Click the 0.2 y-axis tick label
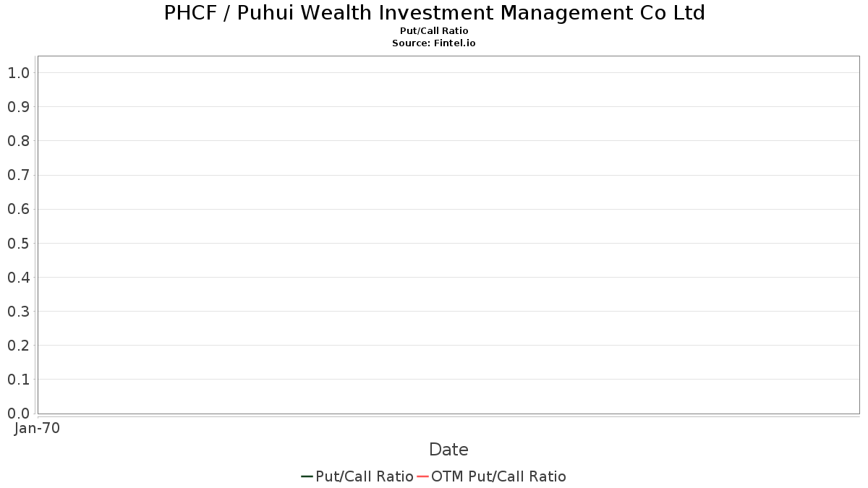 pos(18,346)
